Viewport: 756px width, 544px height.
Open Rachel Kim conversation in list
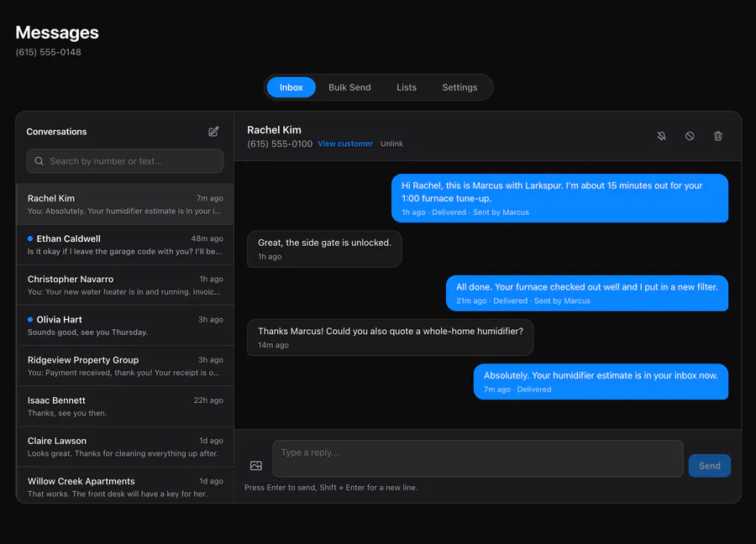[x=125, y=204]
